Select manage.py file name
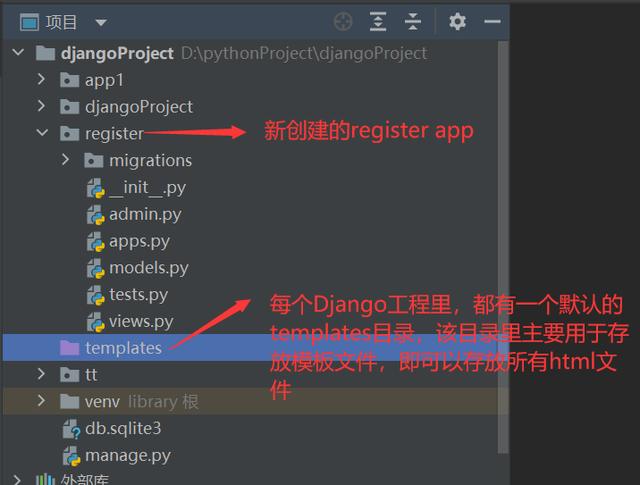 point(128,456)
